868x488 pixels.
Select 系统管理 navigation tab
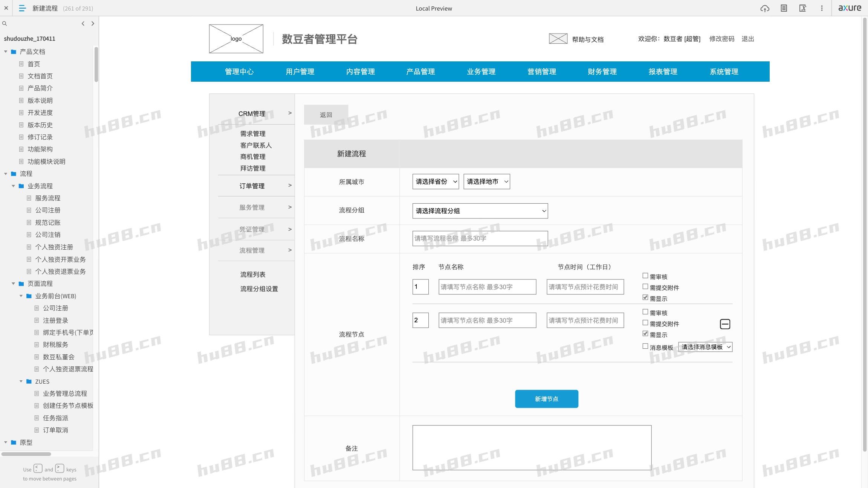(724, 72)
